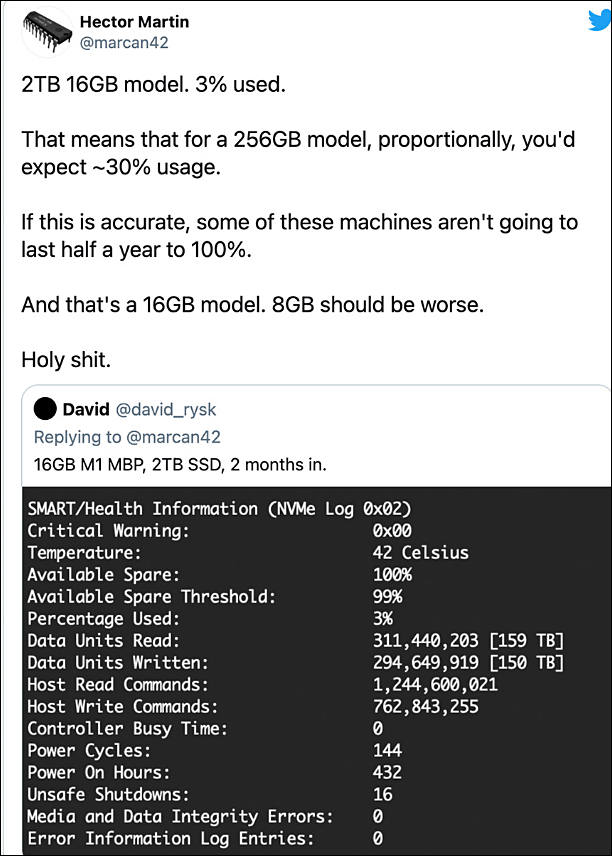The image size is (612, 856).
Task: Click the Twitter bird logo
Action: [x=599, y=21]
